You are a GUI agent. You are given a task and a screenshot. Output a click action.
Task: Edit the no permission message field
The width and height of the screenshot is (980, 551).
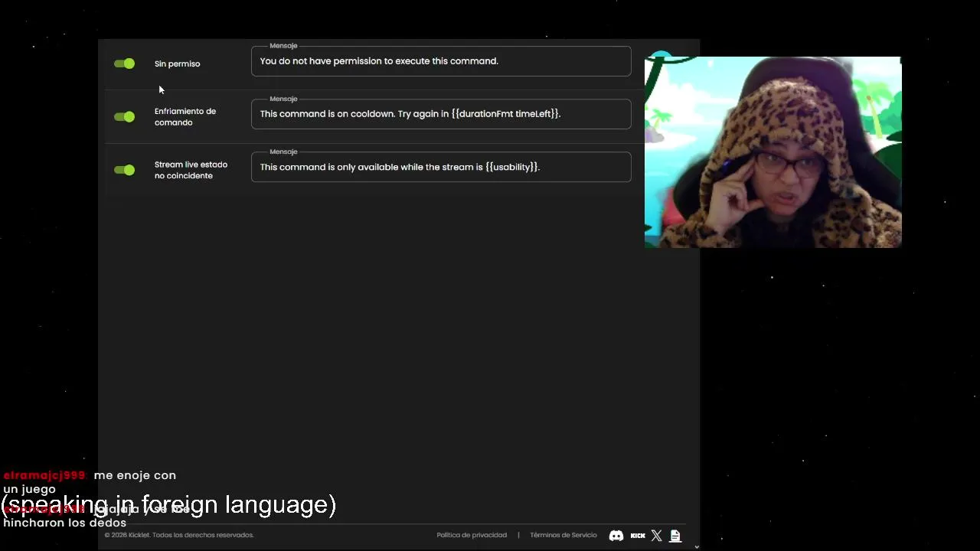coord(441,61)
